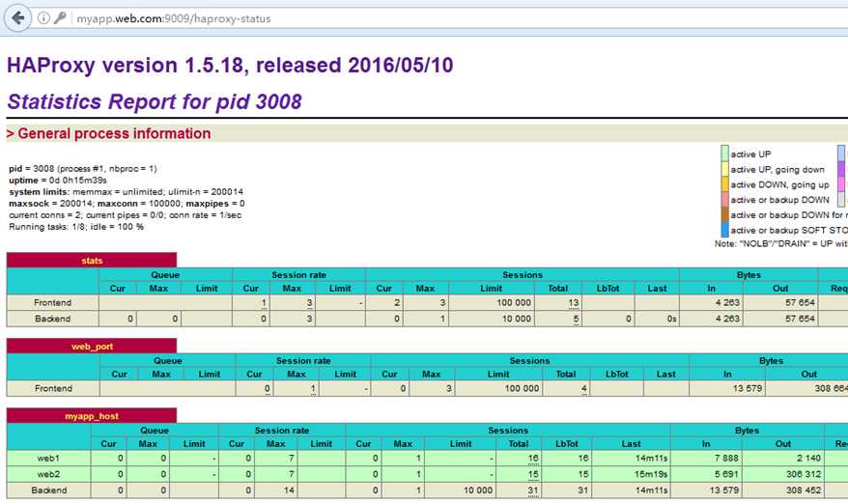
Task: Click 'Queue' header in stats table
Action: pyautogui.click(x=165, y=275)
